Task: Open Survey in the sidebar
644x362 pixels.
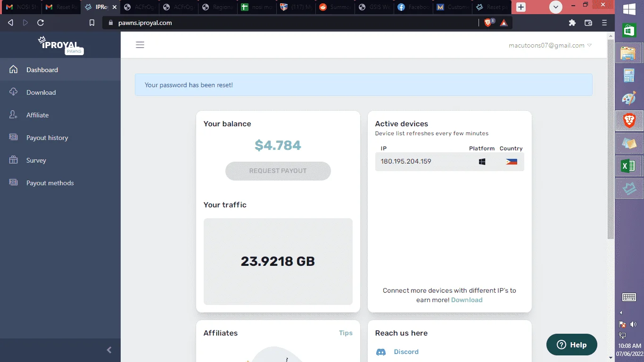Action: pyautogui.click(x=60, y=160)
